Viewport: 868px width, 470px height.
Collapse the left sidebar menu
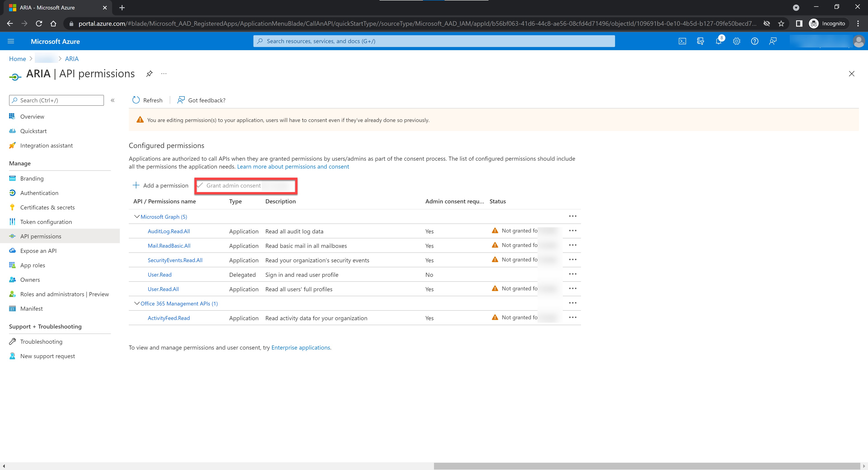[113, 100]
